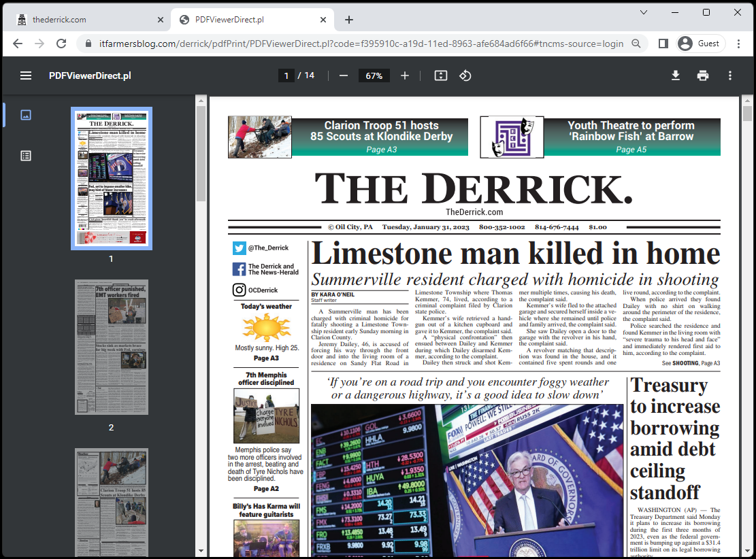Rotate the page counterclockwise
The height and width of the screenshot is (559, 756).
tap(465, 75)
